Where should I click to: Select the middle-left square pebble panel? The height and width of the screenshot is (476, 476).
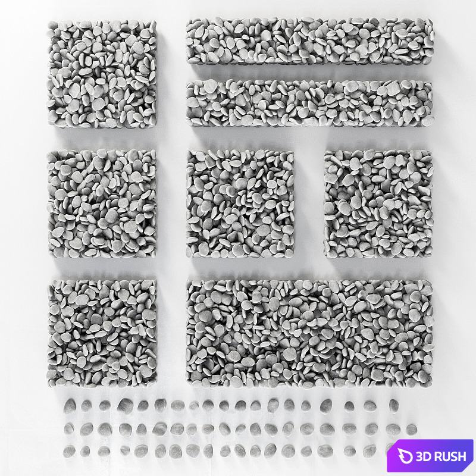click(x=102, y=203)
